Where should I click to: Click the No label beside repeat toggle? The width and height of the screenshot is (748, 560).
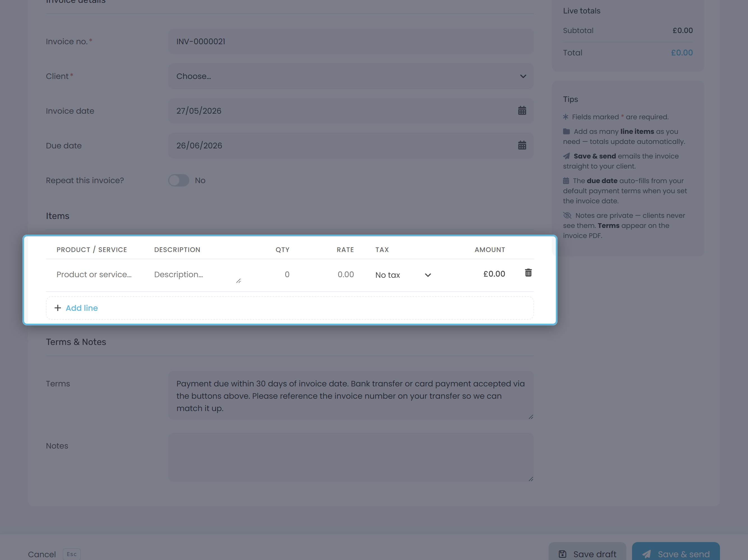200,181
